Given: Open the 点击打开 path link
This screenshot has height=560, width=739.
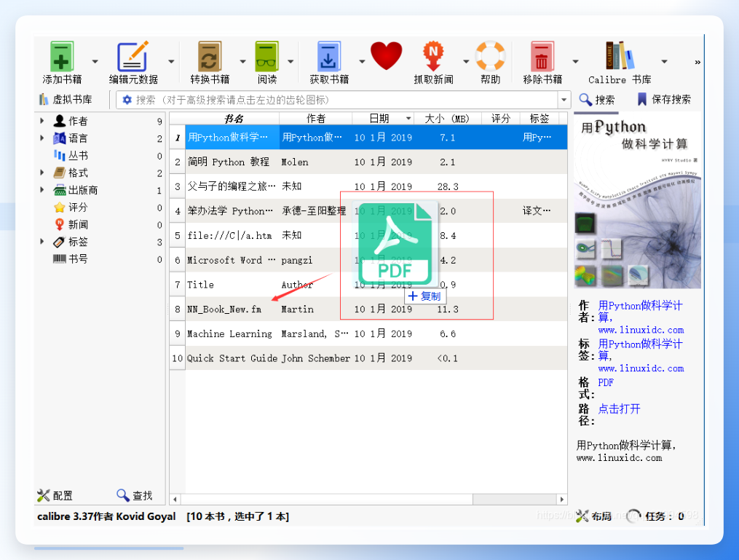Looking at the screenshot, I should pyautogui.click(x=619, y=409).
